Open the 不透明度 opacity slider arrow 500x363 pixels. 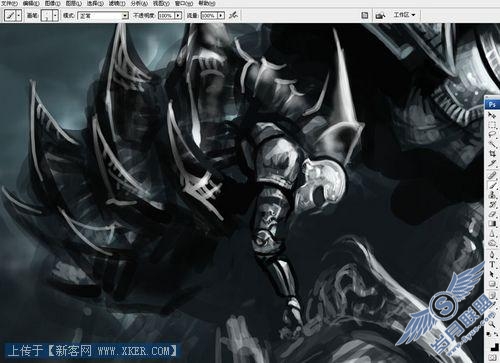tap(178, 16)
